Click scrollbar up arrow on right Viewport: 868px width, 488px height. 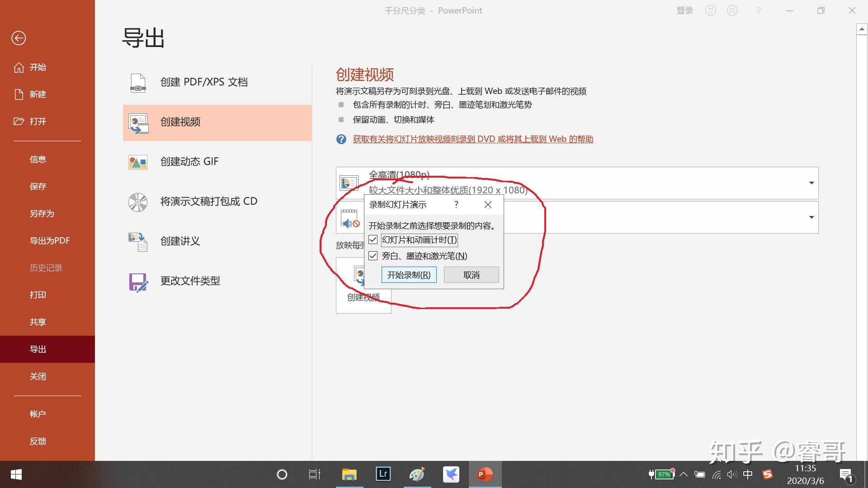[x=861, y=30]
